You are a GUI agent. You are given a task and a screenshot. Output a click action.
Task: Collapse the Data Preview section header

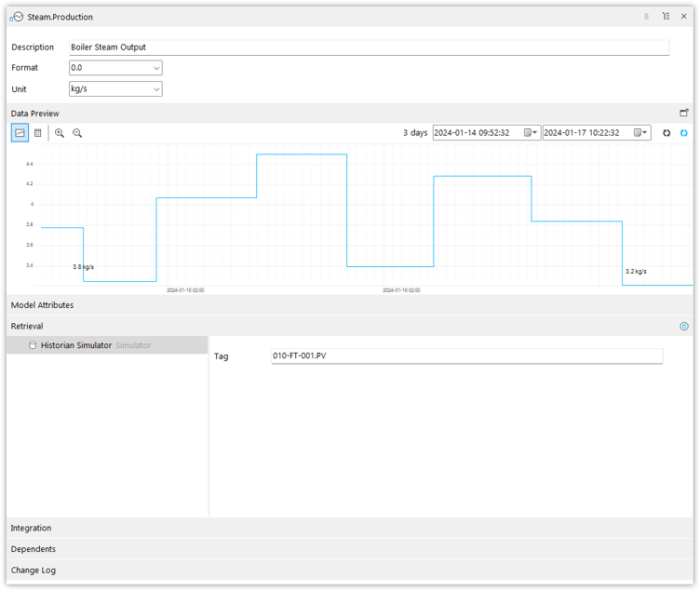pyautogui.click(x=350, y=114)
